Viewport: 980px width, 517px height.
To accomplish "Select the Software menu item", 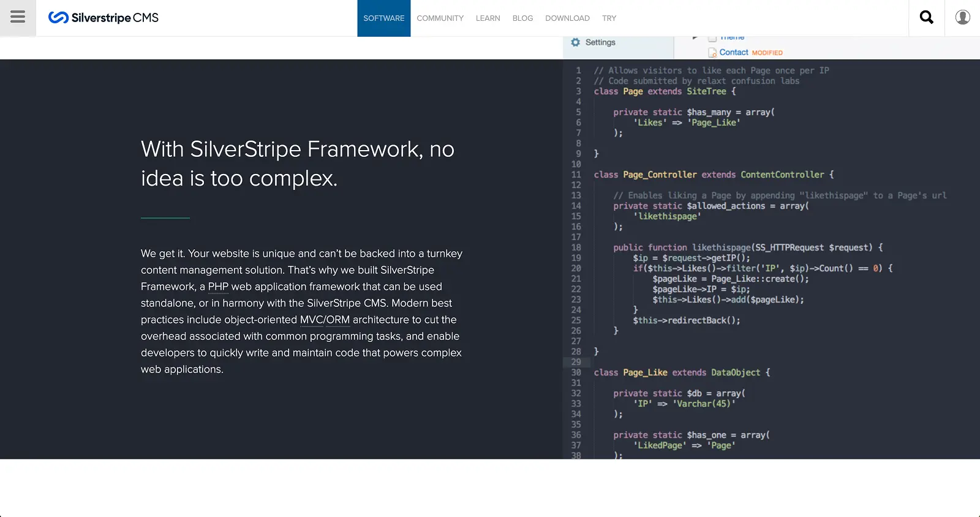I will [384, 18].
